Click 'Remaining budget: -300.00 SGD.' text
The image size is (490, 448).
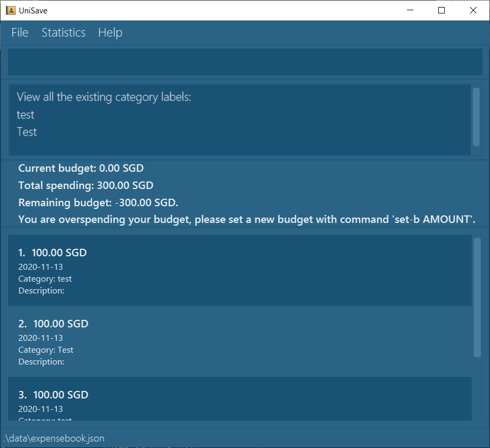98,202
